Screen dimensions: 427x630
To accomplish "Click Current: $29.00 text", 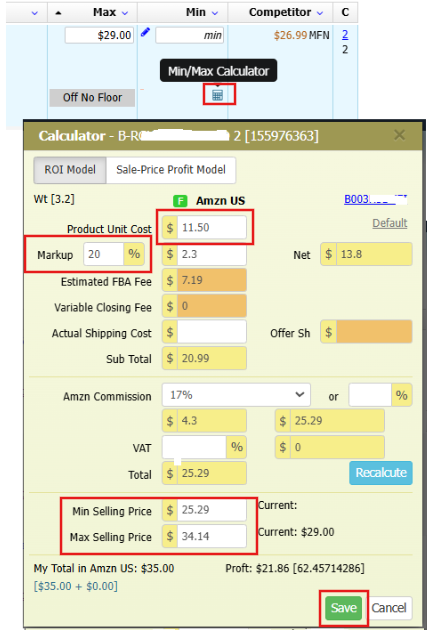I will [x=296, y=532].
